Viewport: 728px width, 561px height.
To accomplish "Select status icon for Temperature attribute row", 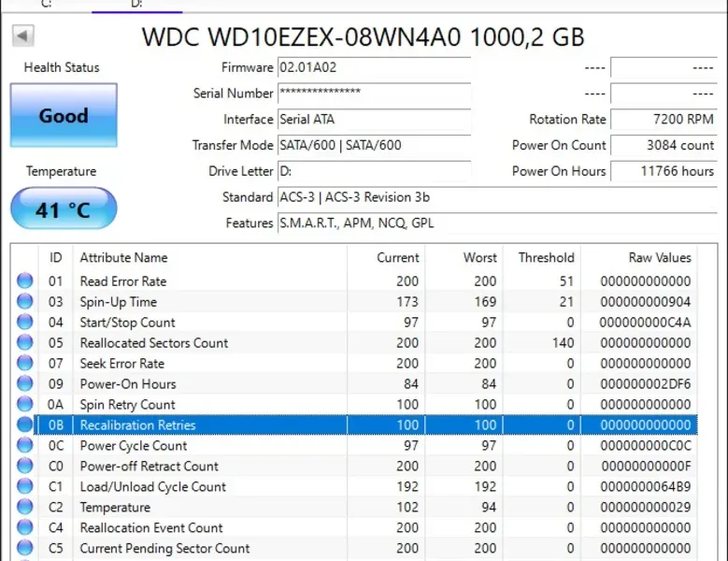I will coord(25,507).
